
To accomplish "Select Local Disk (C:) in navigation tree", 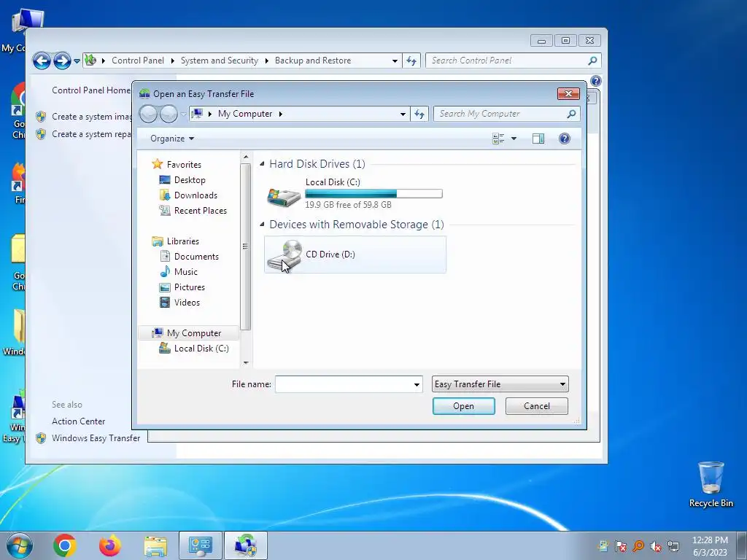I will [x=201, y=348].
